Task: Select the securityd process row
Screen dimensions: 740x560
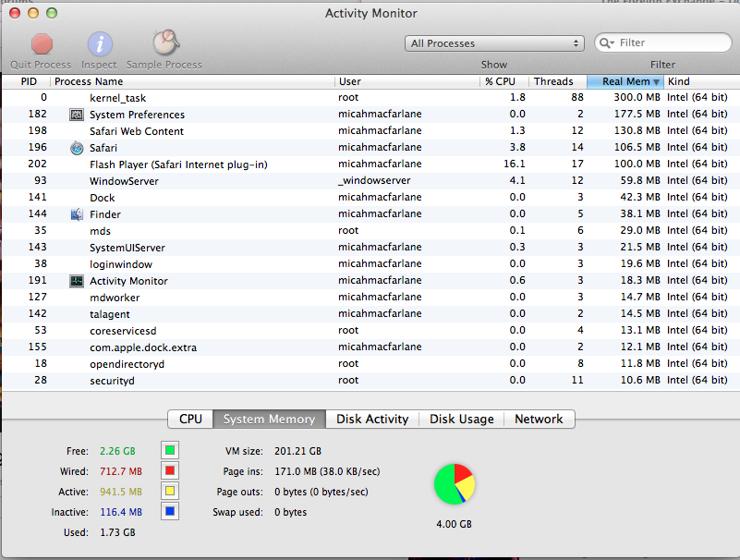Action: pyautogui.click(x=370, y=381)
